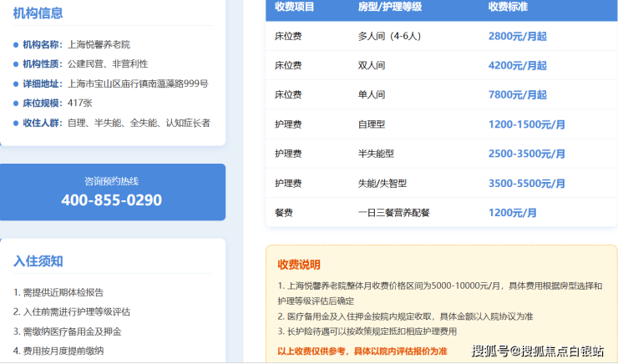The image size is (618, 364).
Task: Click the 收费说明 heading
Action: (299, 265)
